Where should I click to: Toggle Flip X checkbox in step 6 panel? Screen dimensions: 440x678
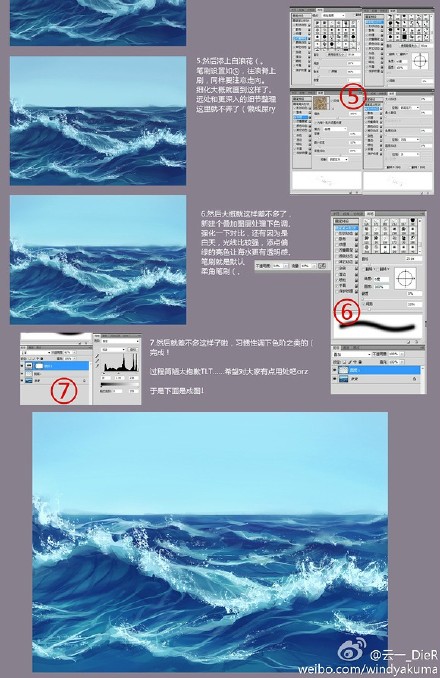click(x=363, y=269)
